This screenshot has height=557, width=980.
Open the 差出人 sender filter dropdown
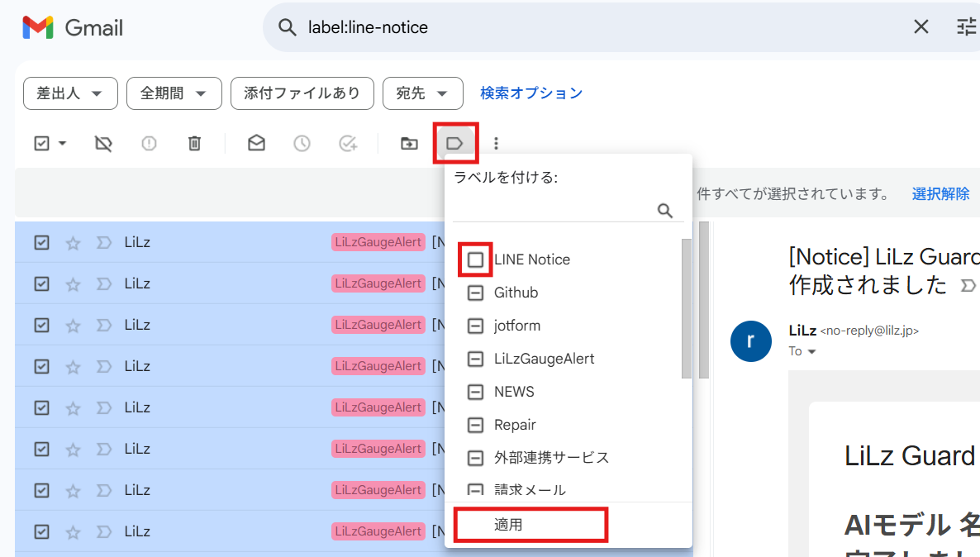pos(70,93)
